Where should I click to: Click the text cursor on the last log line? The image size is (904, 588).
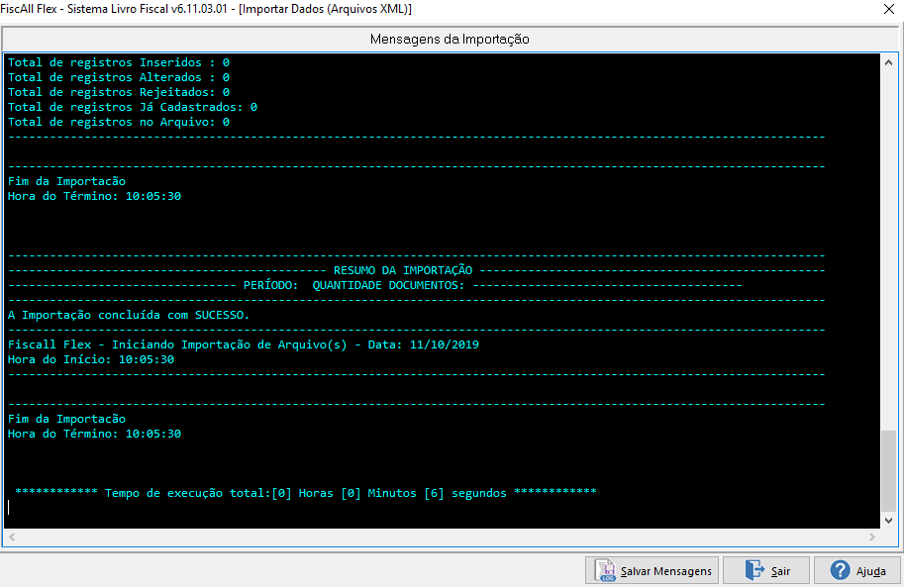pyautogui.click(x=9, y=507)
